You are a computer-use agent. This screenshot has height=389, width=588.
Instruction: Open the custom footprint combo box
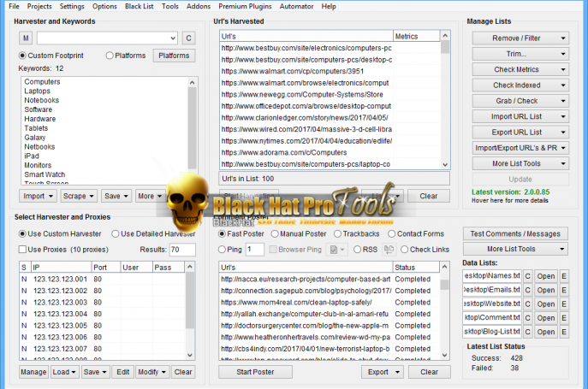[173, 38]
